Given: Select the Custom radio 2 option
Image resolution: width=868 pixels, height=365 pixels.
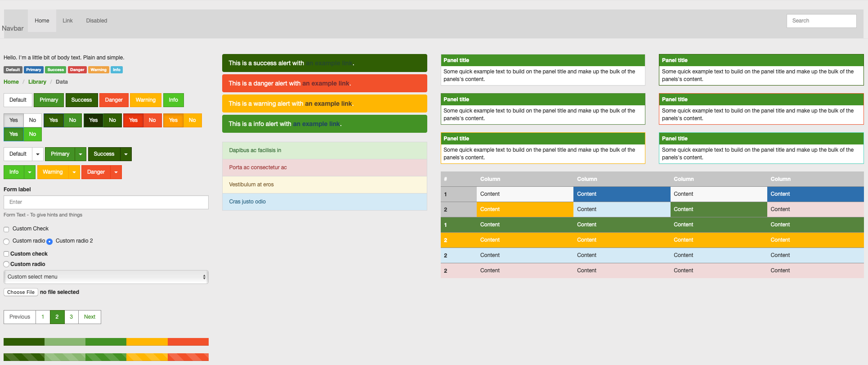Looking at the screenshot, I should 49,242.
